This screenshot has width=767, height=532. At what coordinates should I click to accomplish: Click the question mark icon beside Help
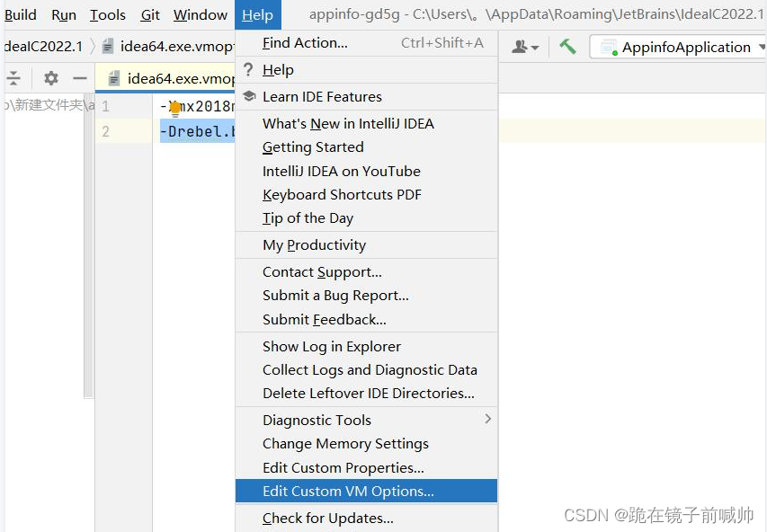tap(248, 69)
